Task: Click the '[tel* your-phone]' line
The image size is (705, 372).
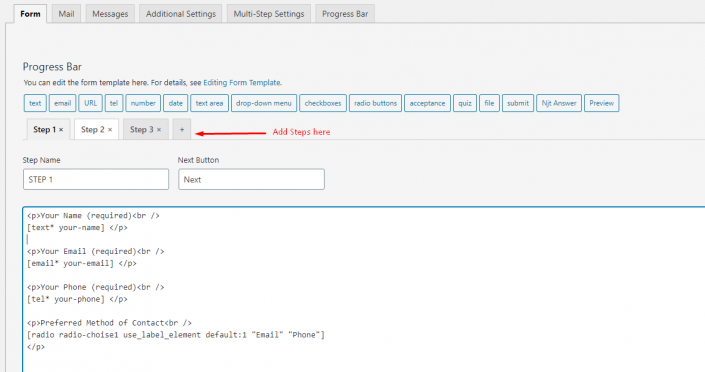Action: tap(77, 299)
